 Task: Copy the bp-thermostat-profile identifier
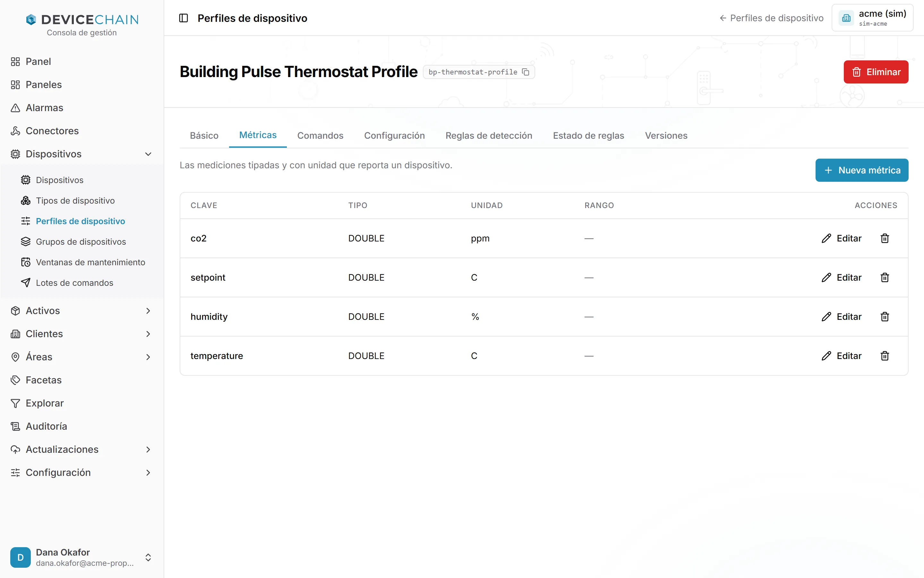pyautogui.click(x=526, y=72)
